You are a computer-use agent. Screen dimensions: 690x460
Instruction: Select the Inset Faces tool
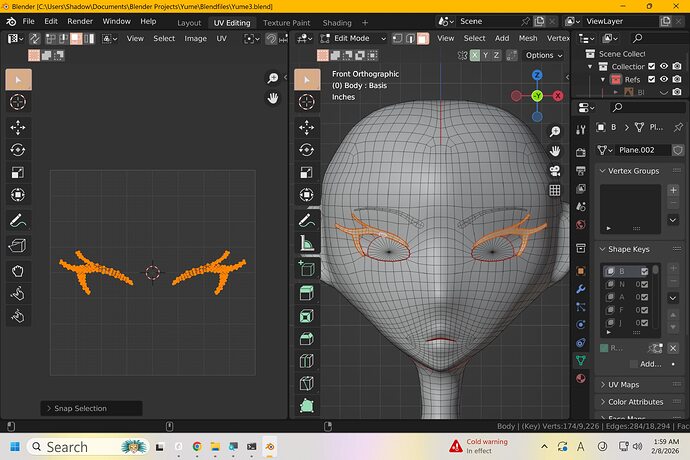(x=307, y=316)
